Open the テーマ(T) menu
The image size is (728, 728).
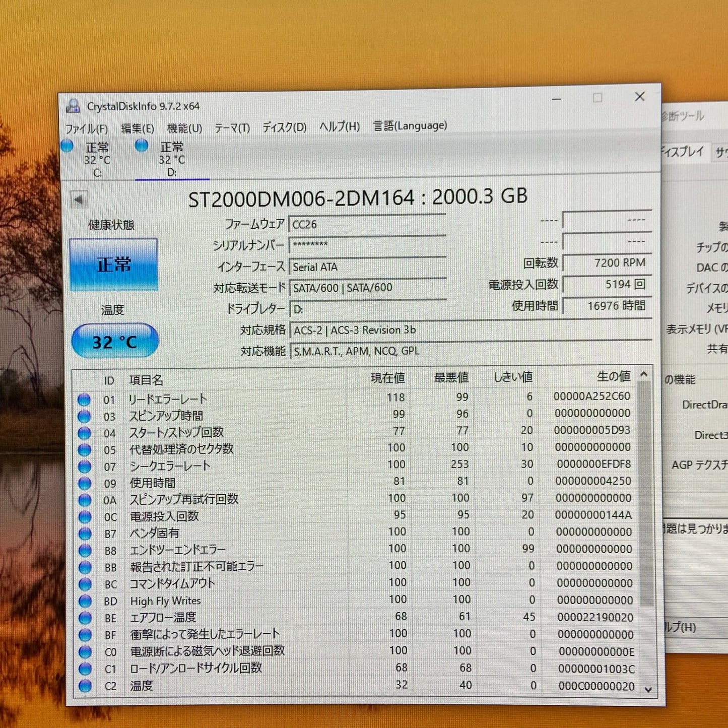coord(232,127)
